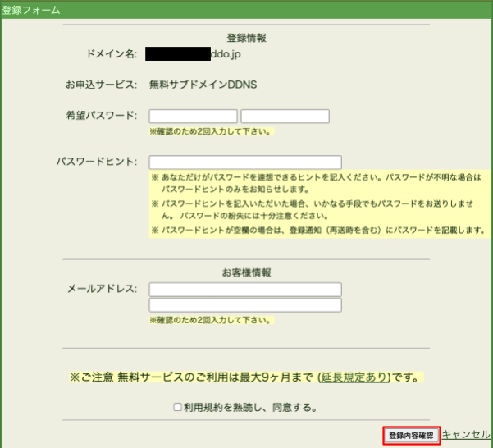Viewport: 493px width, 448px height.
Task: Open the 延長規定あり link
Action: coord(355,378)
